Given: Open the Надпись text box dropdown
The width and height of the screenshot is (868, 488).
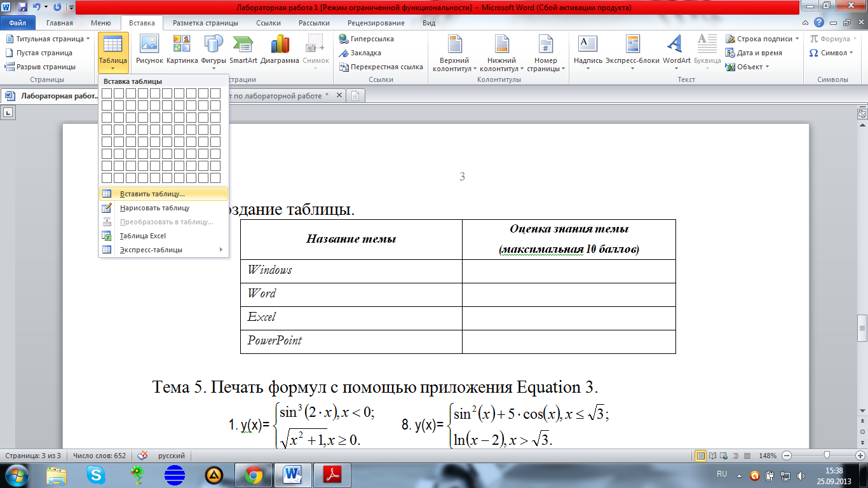Looking at the screenshot, I should coord(588,52).
